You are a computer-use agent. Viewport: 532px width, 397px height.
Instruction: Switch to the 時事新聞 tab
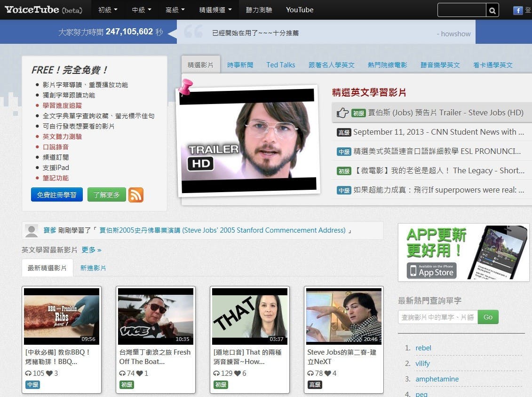[x=240, y=65]
